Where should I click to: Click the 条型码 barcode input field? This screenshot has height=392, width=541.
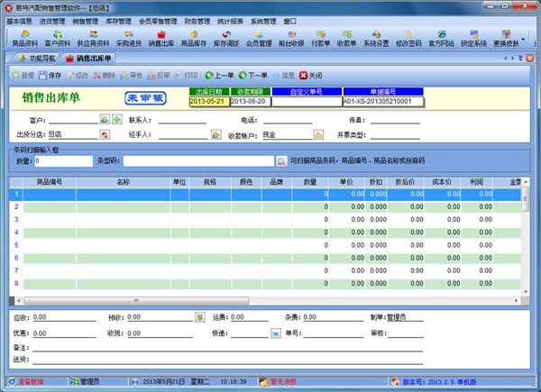[199, 161]
